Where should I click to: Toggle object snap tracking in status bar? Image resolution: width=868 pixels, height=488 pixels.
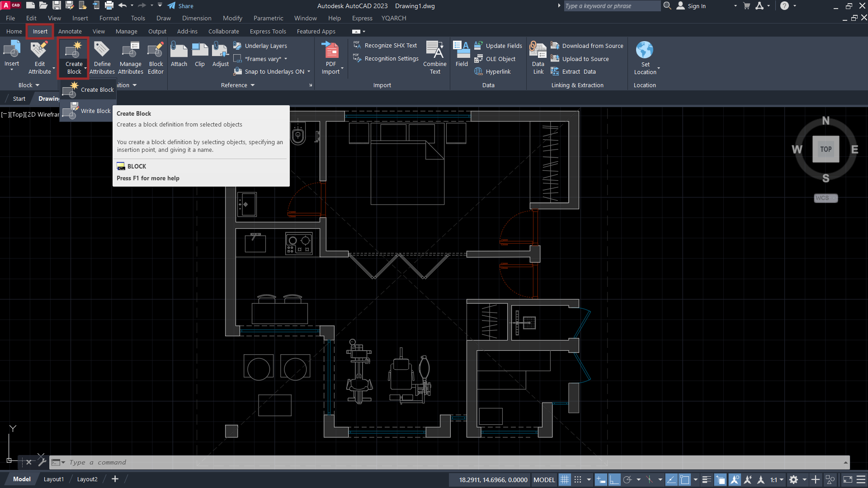click(672, 480)
